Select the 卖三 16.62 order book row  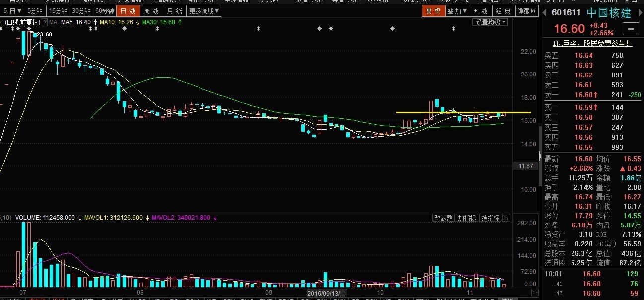[x=592, y=75]
